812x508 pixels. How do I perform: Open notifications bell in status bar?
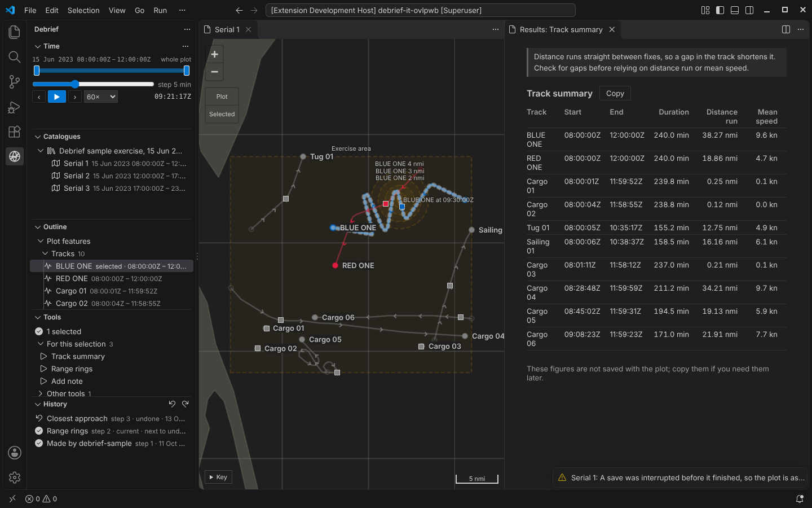point(800,499)
